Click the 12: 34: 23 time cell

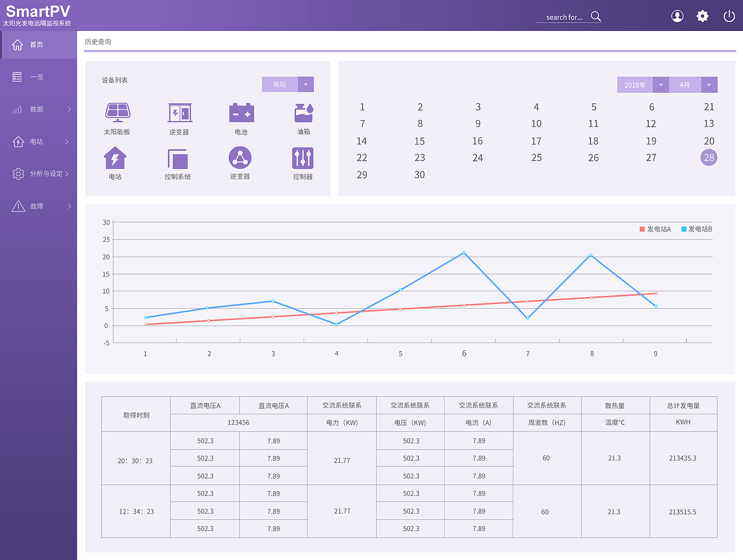(x=136, y=511)
